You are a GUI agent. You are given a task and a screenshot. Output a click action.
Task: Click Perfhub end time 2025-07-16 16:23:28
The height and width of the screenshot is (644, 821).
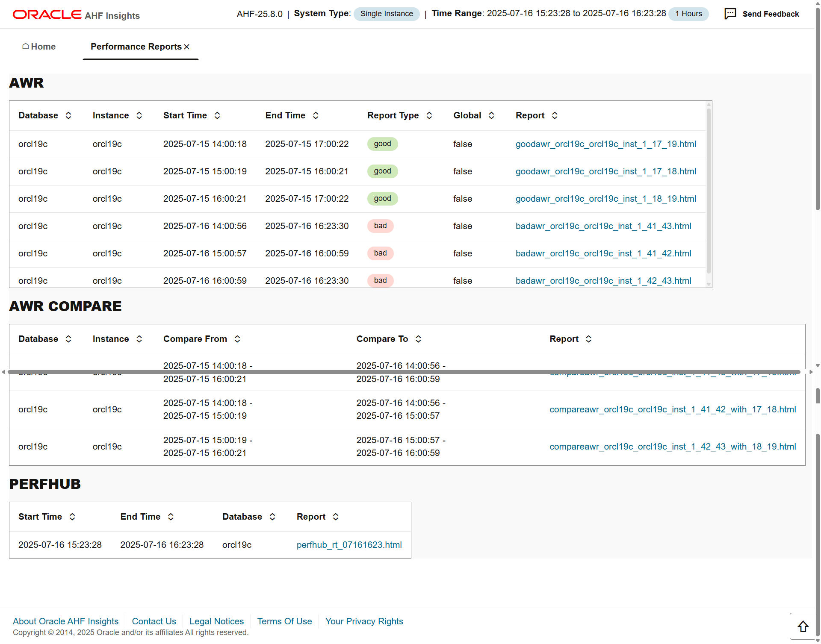[162, 545]
